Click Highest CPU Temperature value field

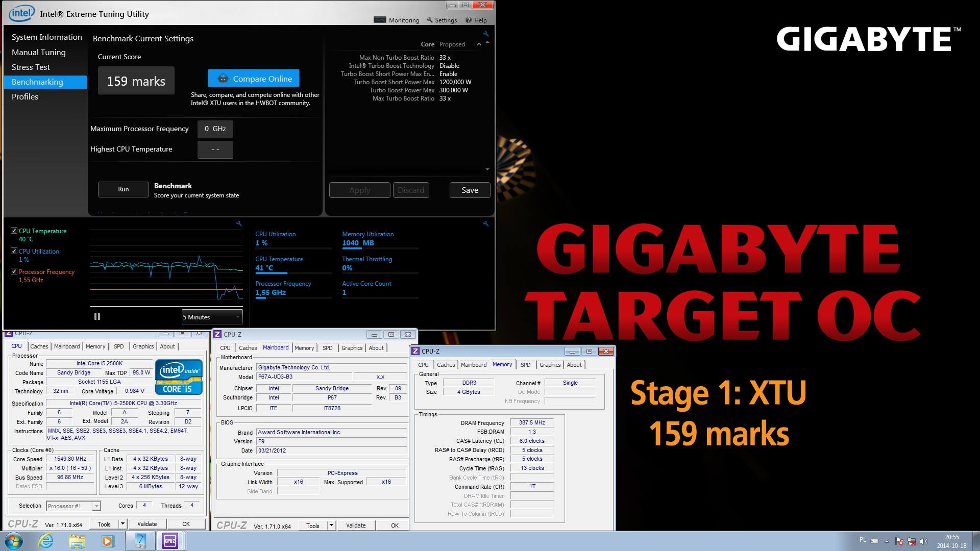(215, 149)
